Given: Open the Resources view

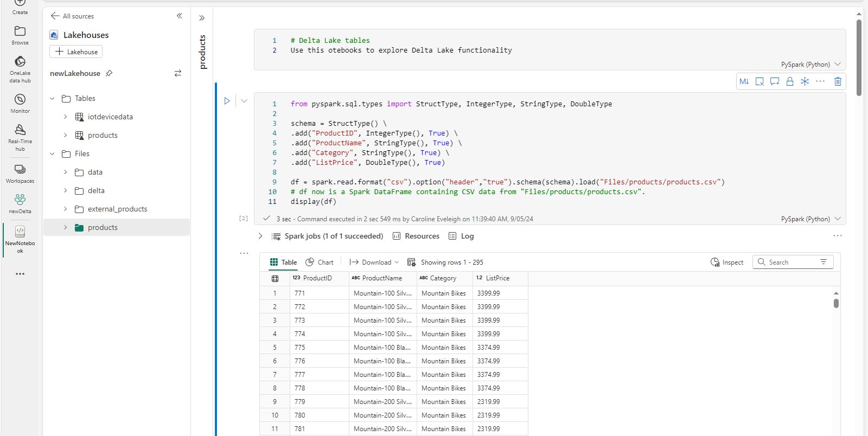Looking at the screenshot, I should (x=416, y=236).
